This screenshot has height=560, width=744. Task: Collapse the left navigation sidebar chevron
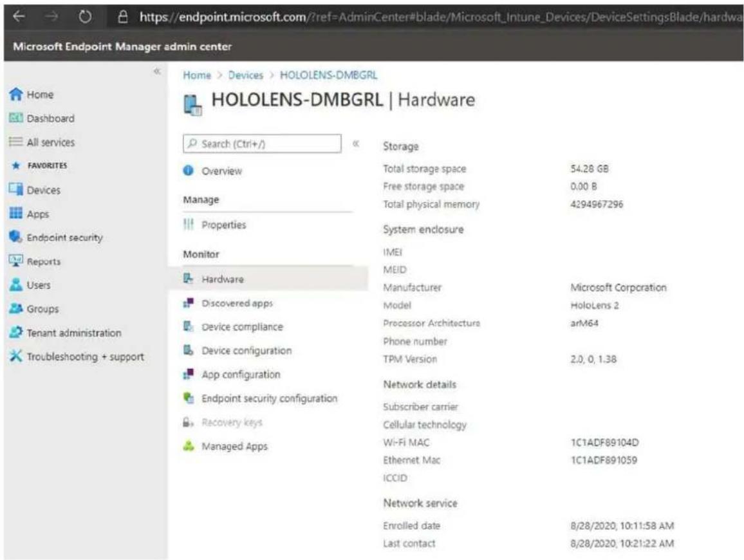(157, 71)
